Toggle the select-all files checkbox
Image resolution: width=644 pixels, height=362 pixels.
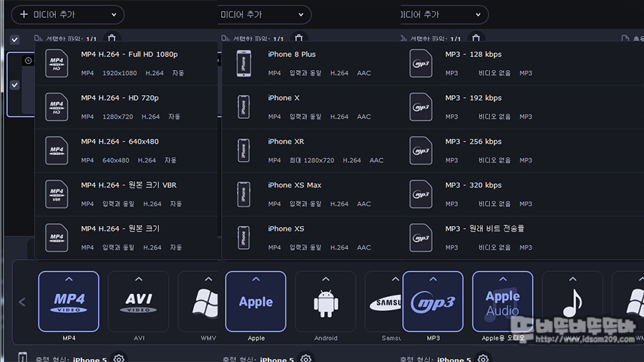coord(15,40)
